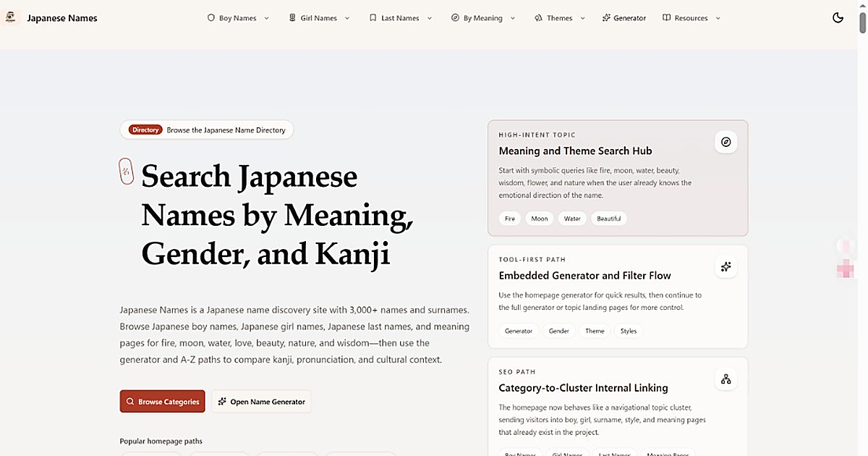The width and height of the screenshot is (868, 456).
Task: Select the Styles tag chip
Action: (629, 331)
